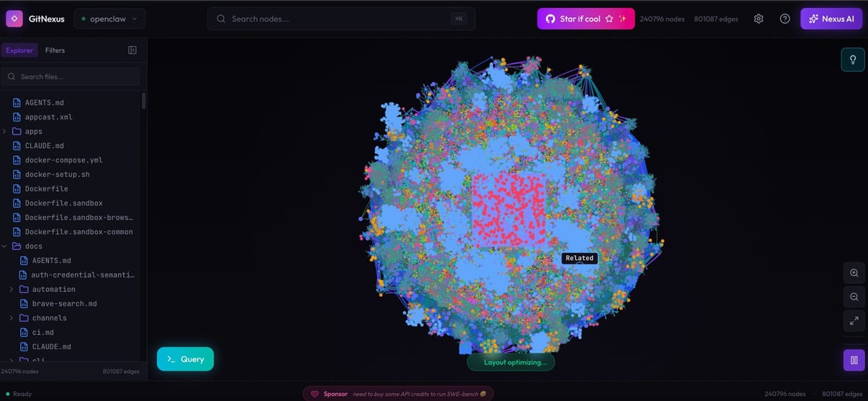
Task: Open the help question mark icon
Action: click(x=785, y=19)
